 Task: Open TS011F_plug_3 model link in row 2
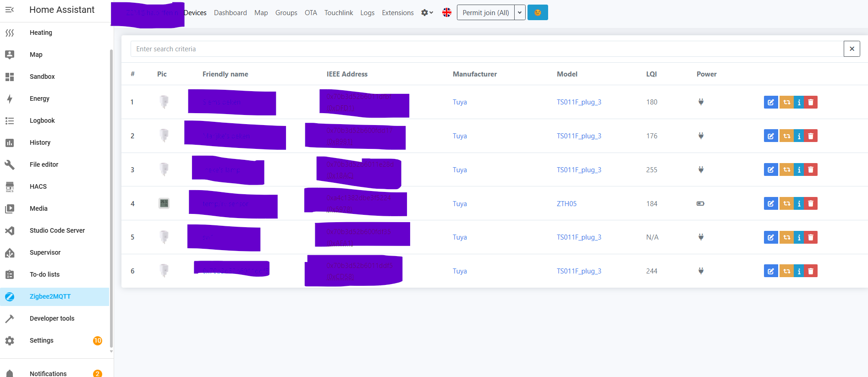[579, 136]
